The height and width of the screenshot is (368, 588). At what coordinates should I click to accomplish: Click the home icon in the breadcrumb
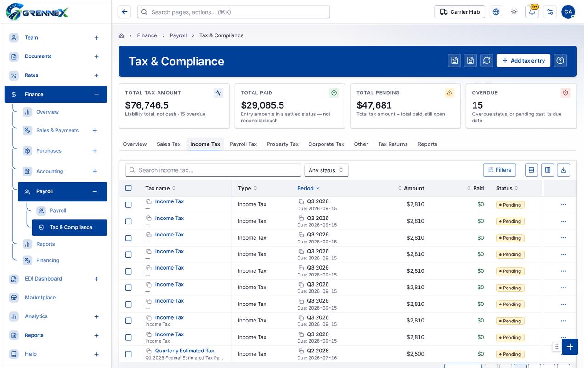click(x=121, y=35)
